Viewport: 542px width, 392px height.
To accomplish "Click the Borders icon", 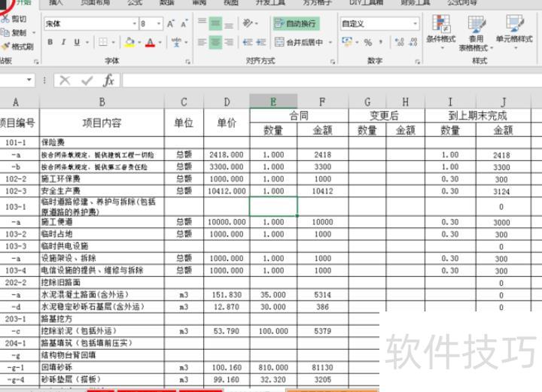I will tap(103, 42).
